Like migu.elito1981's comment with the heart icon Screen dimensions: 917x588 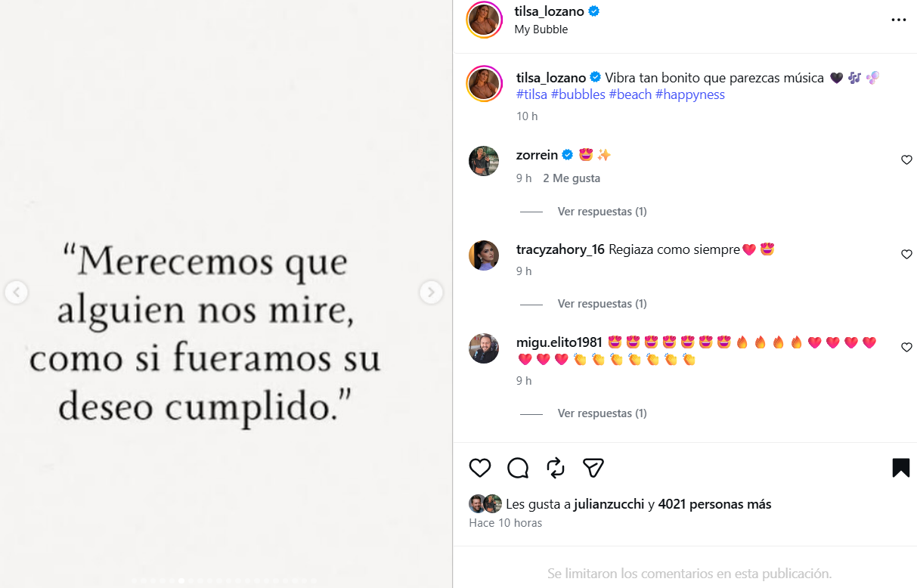pyautogui.click(x=906, y=347)
